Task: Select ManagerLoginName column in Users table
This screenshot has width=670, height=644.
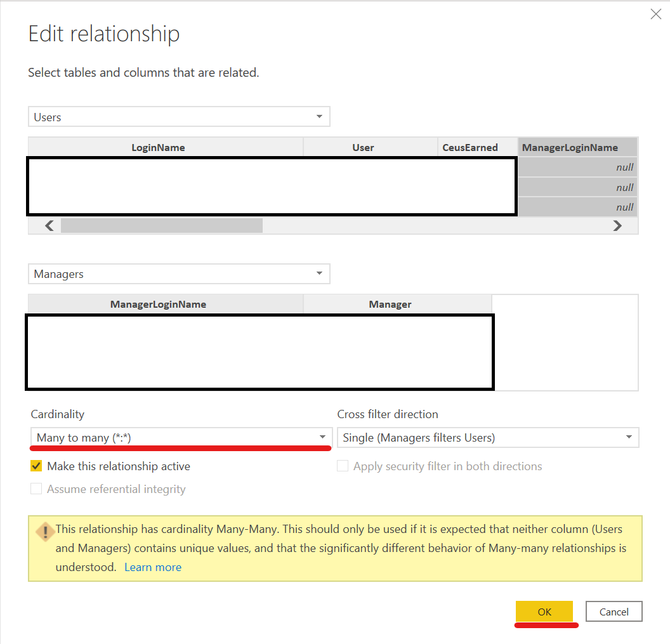Action: (570, 147)
